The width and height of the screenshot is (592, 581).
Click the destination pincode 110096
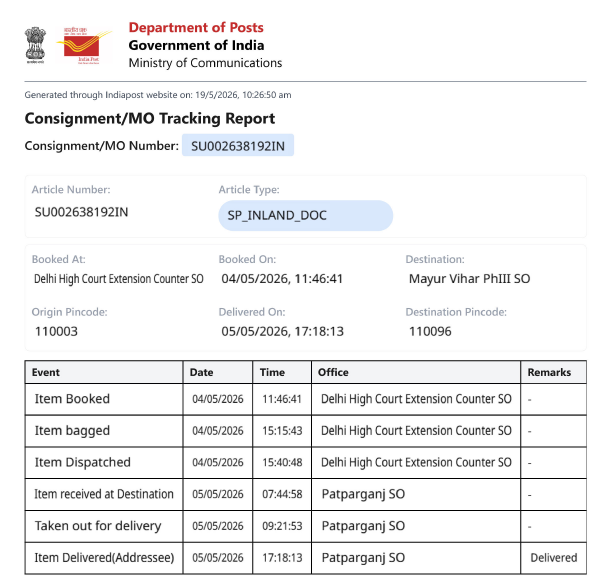(430, 331)
